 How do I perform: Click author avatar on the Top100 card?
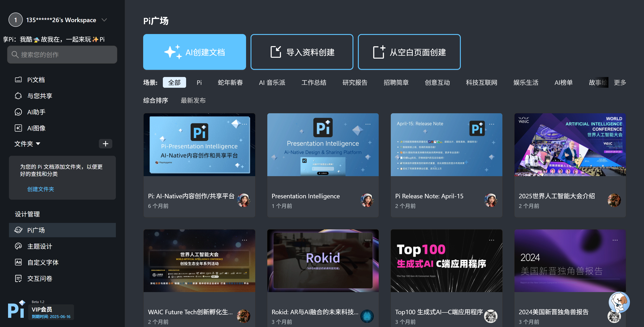(491, 316)
